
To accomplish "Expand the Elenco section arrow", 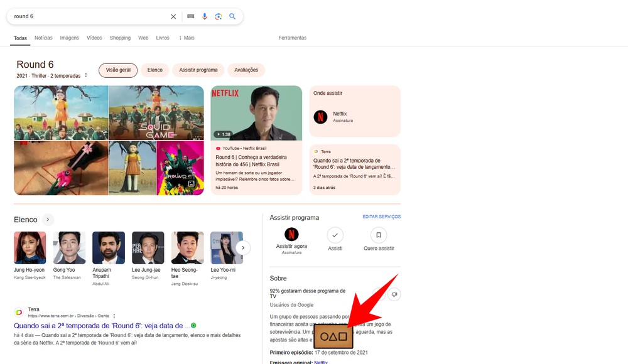I will point(48,220).
